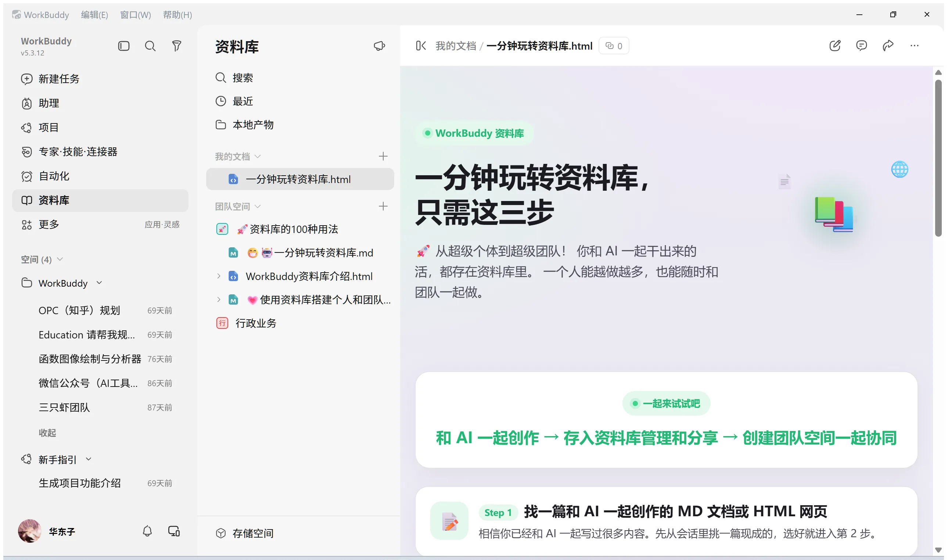This screenshot has width=948, height=560.
Task: Open the 窗口(W) menu
Action: pos(136,15)
